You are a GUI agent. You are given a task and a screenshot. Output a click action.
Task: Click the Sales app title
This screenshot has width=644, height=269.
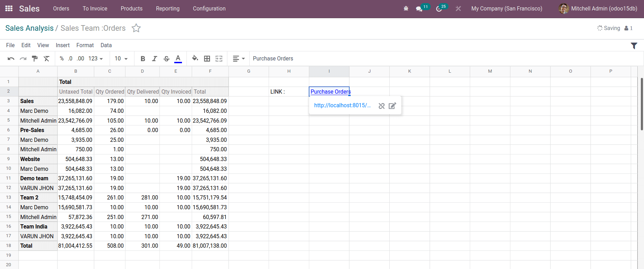[29, 9]
